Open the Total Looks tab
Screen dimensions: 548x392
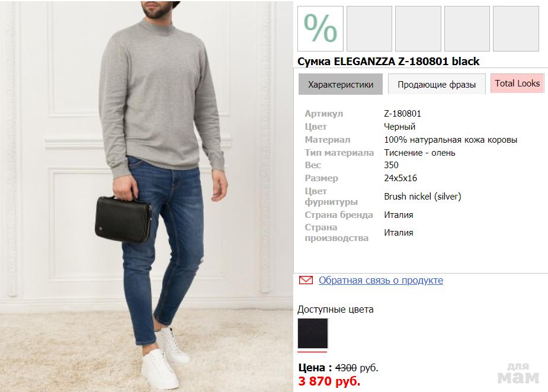(x=517, y=83)
